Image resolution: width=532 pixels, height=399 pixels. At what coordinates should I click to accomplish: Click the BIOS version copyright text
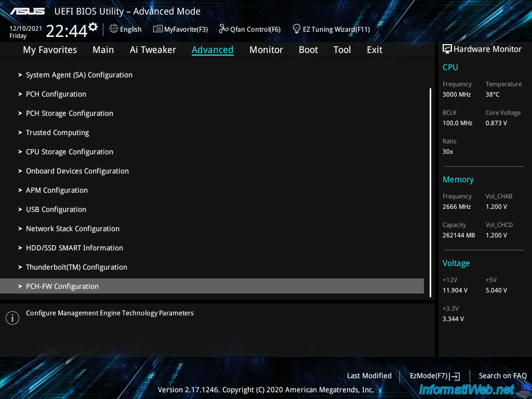click(265, 390)
